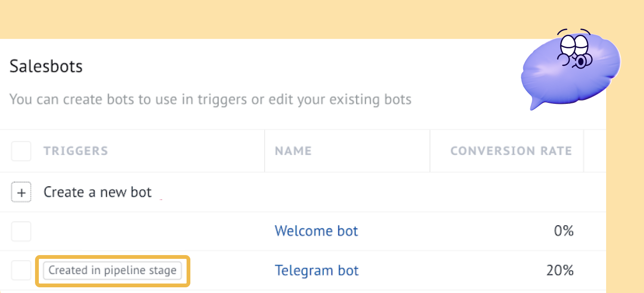Sort by the CONVERSION RATE column header
The height and width of the screenshot is (293, 644).
(x=511, y=151)
